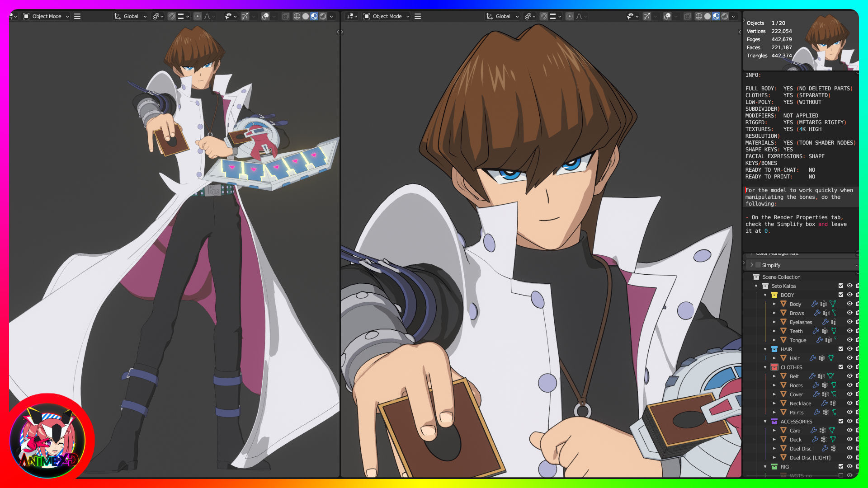Click the CLOTHES red collection icon
Screen dimensions: 868x488
pyautogui.click(x=774, y=367)
